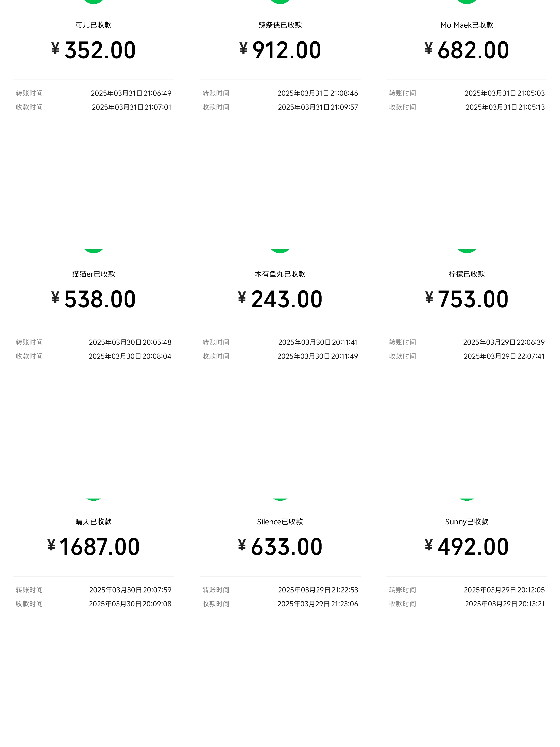Select receipt time 2025年03月29日 21:23:06
The height and width of the screenshot is (747, 560).
click(x=318, y=604)
